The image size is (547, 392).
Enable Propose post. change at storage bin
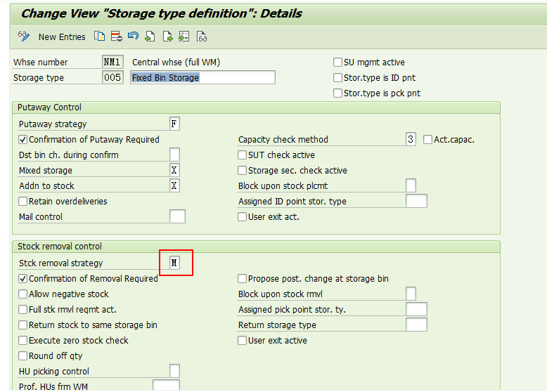242,279
